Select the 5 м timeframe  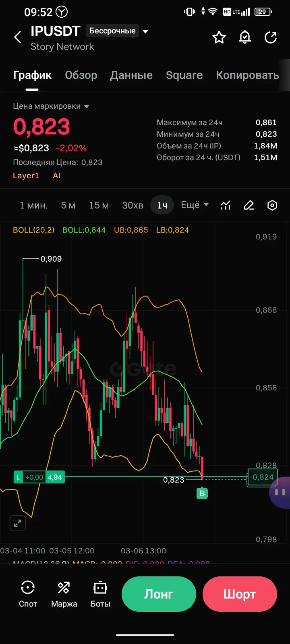68,205
